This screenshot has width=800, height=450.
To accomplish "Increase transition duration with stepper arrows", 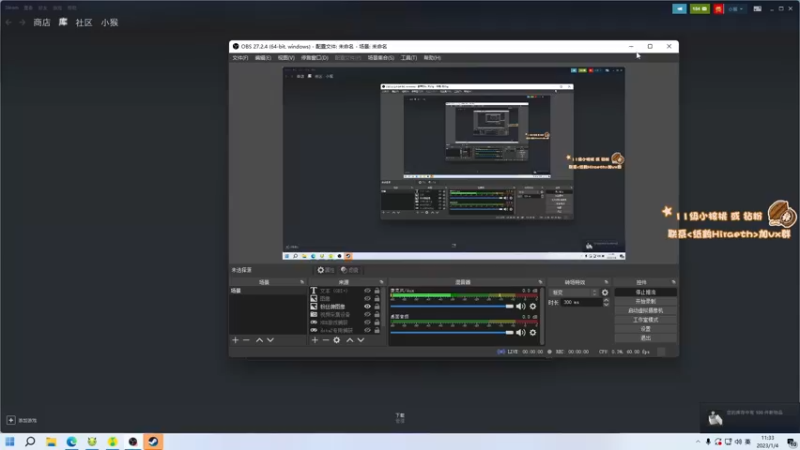I will pyautogui.click(x=606, y=300).
